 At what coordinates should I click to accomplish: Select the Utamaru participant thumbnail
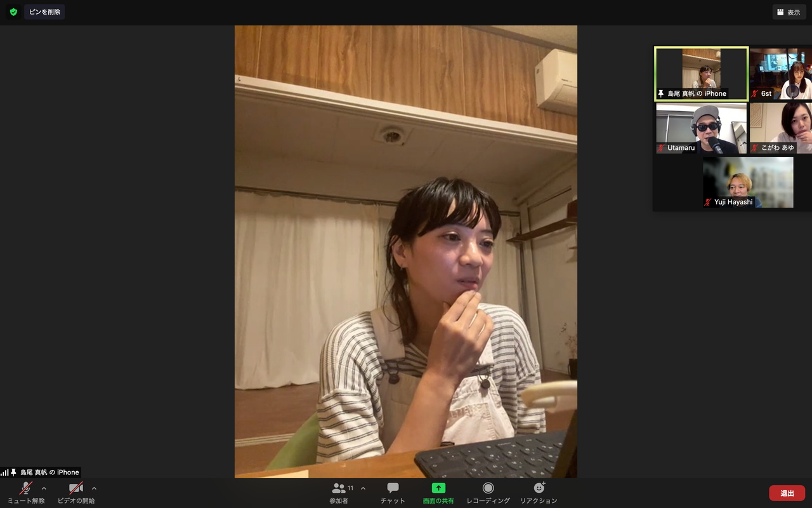point(701,128)
